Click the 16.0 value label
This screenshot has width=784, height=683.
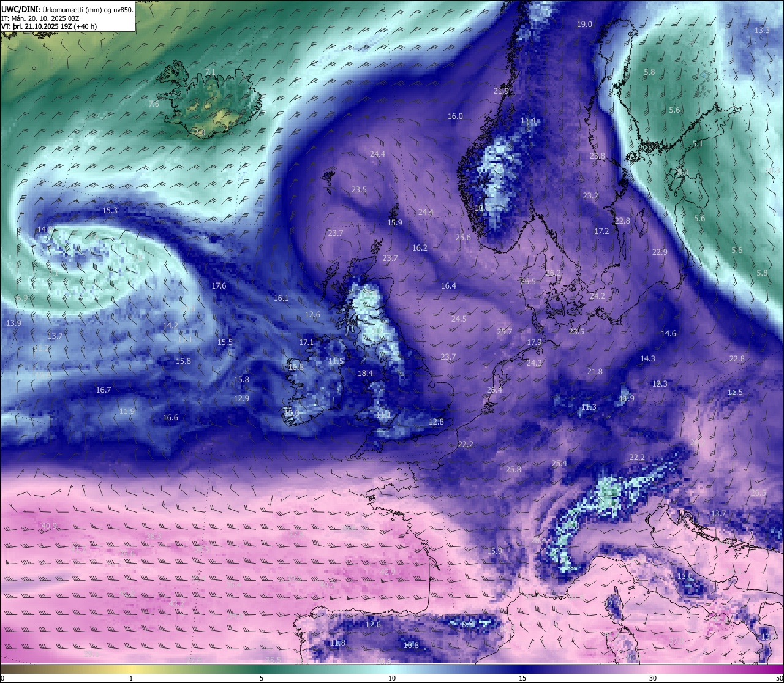click(455, 116)
